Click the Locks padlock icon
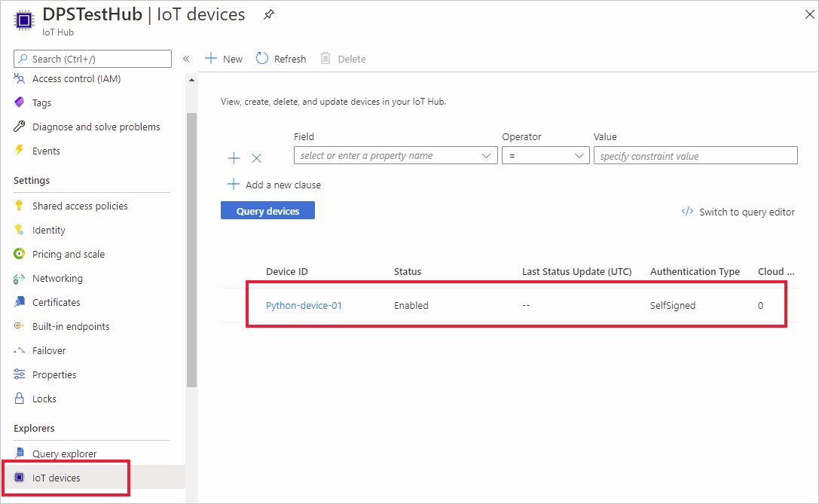 20,399
